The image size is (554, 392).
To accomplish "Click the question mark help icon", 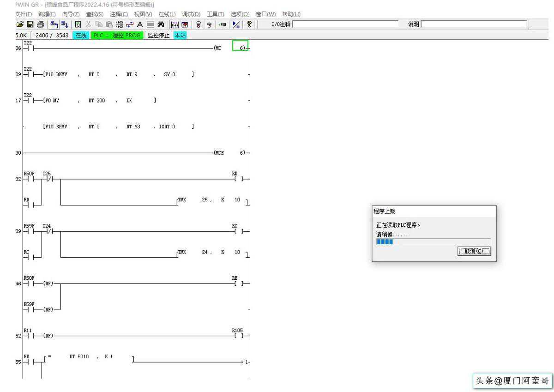I will coord(249,24).
